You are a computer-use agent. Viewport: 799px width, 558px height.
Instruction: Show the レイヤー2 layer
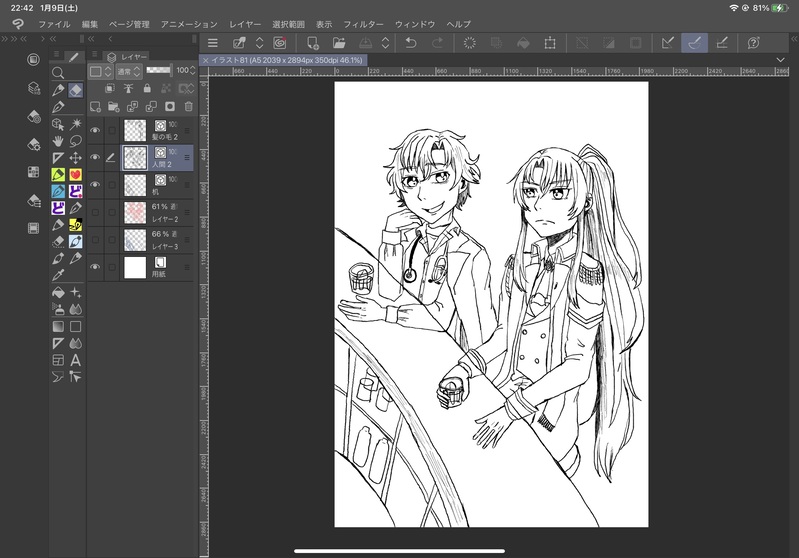[95, 212]
